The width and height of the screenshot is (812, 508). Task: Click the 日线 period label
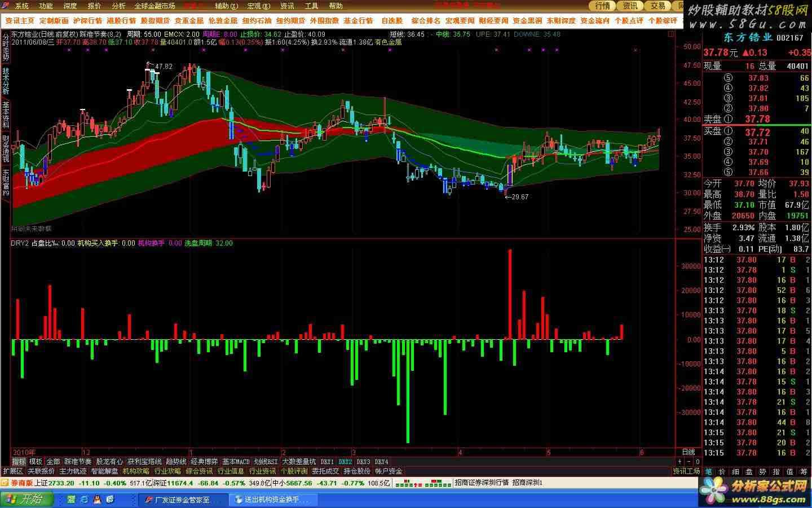(689, 452)
